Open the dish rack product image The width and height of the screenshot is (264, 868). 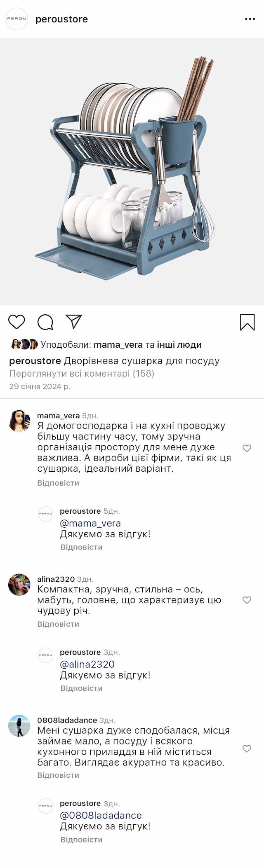tap(132, 171)
